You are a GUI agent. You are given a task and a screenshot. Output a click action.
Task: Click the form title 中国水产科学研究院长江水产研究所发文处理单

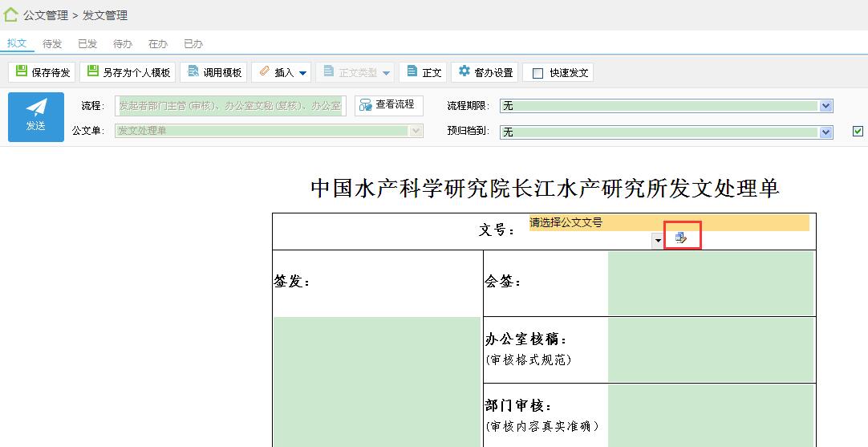point(545,188)
